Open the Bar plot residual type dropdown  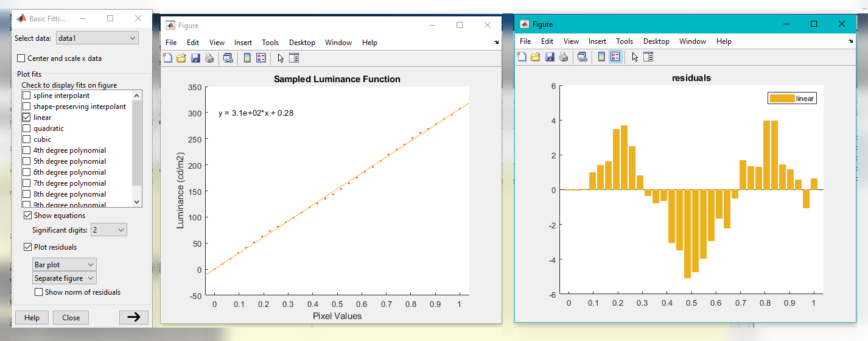65,265
